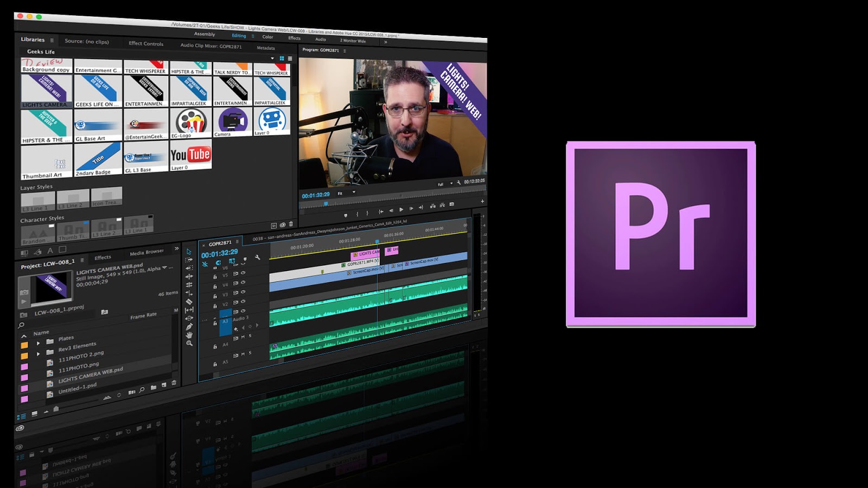Switch Libraries panel to list view
This screenshot has width=868, height=488.
(x=290, y=59)
